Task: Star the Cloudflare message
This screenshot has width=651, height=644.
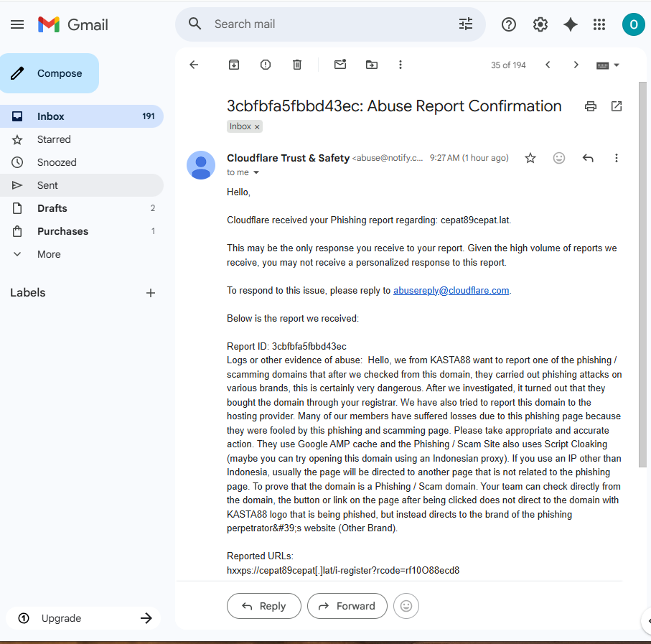Action: click(x=530, y=158)
